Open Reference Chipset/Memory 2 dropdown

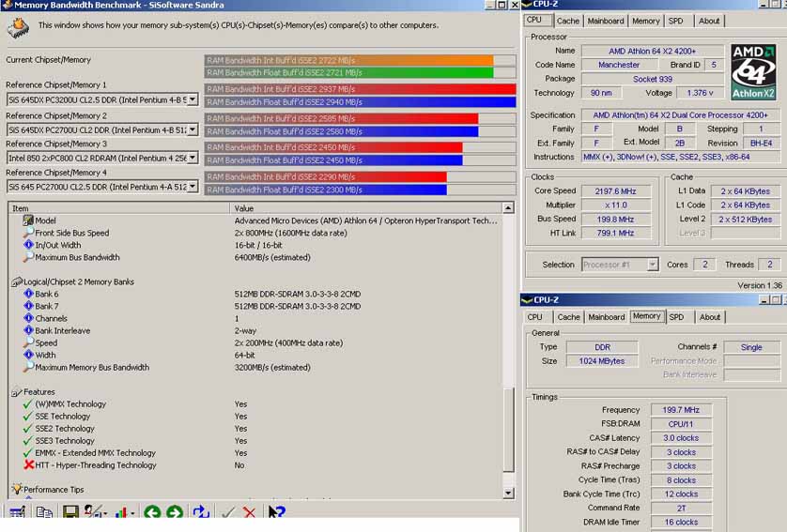click(x=193, y=129)
